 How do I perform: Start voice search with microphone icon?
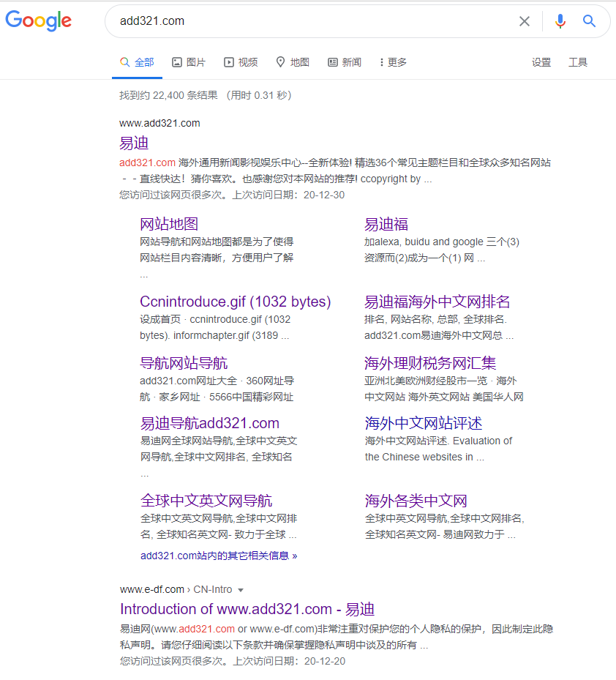coord(560,21)
